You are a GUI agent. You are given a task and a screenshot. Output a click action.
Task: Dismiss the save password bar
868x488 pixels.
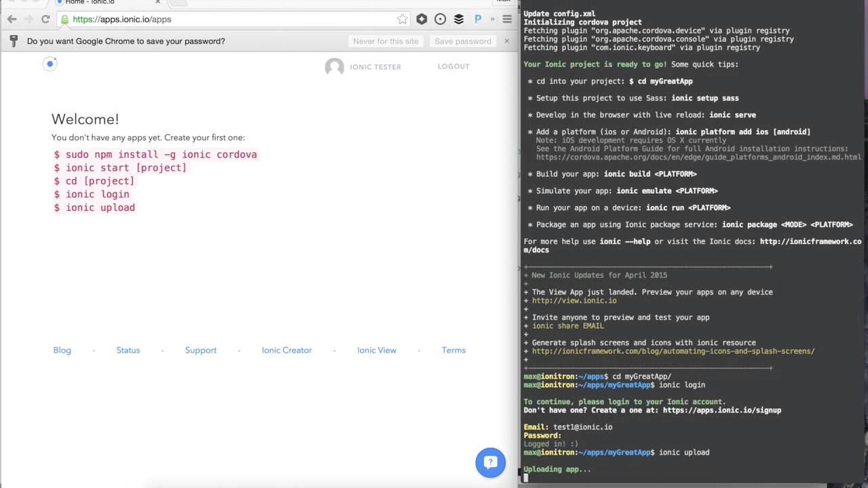tap(506, 41)
